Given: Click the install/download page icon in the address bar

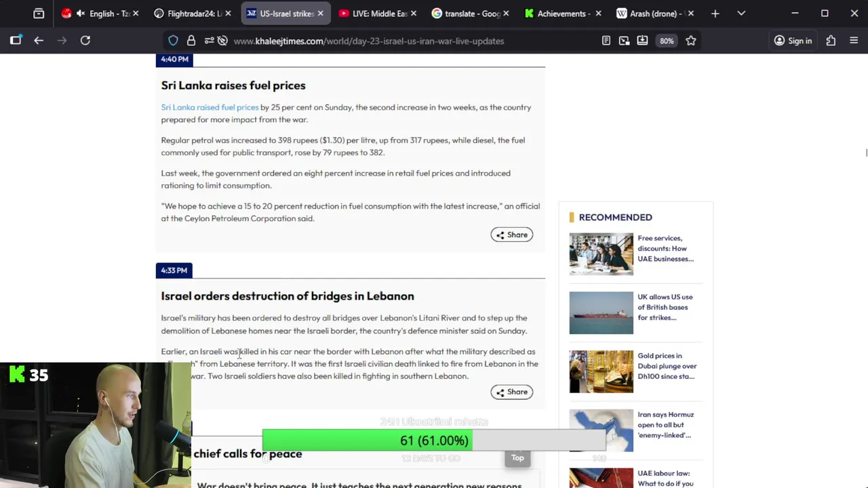Looking at the screenshot, I should (642, 41).
